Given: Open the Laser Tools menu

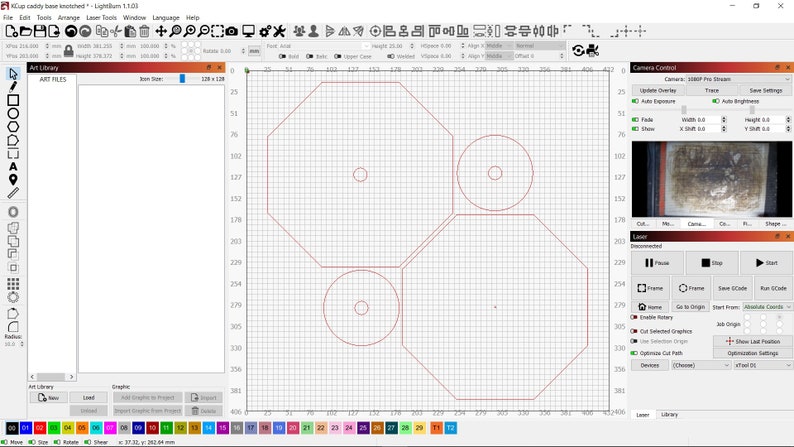Looking at the screenshot, I should [101, 17].
